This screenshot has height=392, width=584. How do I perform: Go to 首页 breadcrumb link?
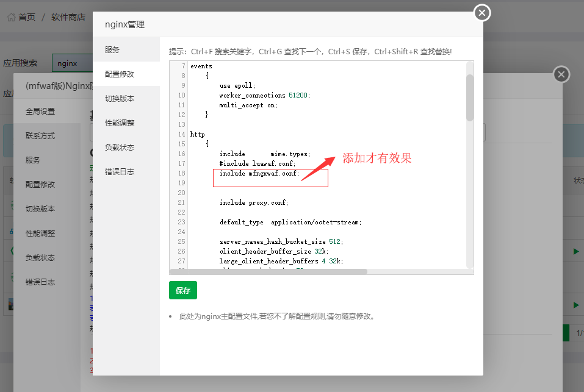(x=27, y=17)
